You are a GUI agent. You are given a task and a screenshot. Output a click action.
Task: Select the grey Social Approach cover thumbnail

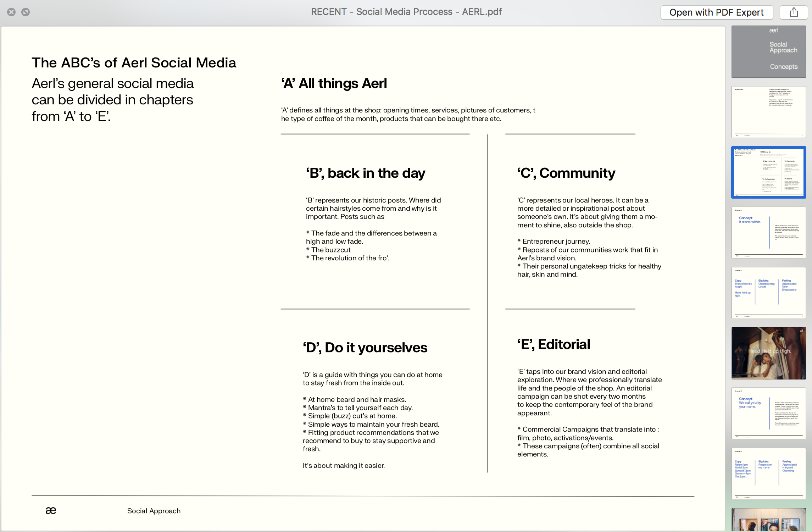click(768, 52)
